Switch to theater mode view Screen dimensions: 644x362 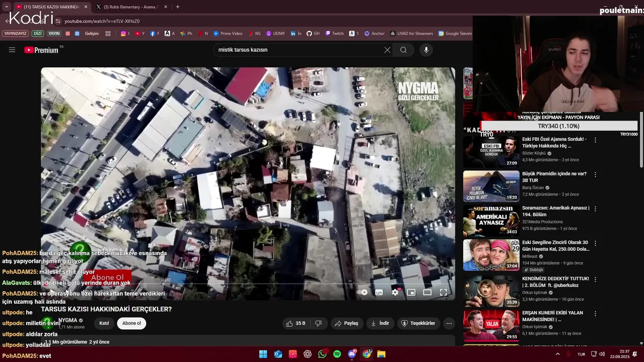[x=427, y=292]
